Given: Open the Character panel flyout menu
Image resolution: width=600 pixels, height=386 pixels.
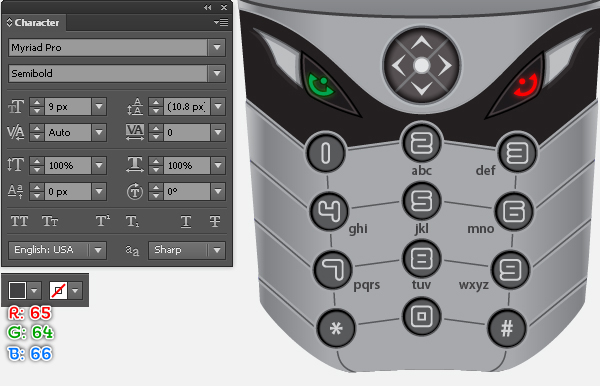Looking at the screenshot, I should [x=221, y=23].
